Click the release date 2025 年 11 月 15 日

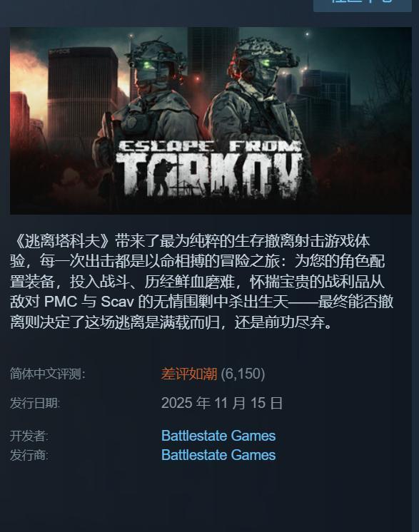pos(222,403)
